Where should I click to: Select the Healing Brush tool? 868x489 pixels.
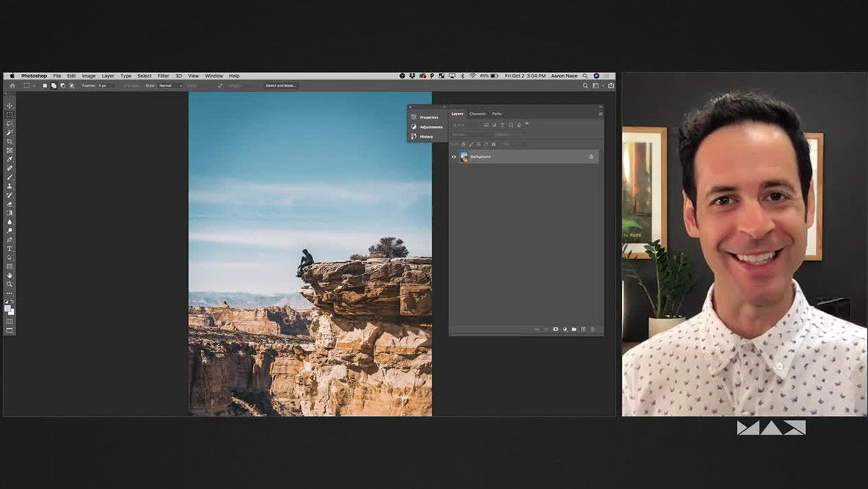9,168
